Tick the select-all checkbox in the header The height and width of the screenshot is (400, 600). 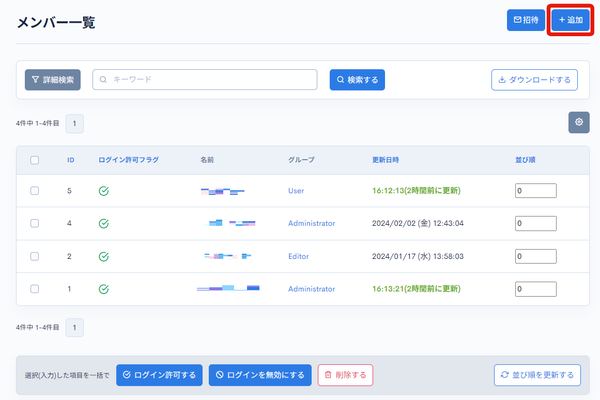34,160
